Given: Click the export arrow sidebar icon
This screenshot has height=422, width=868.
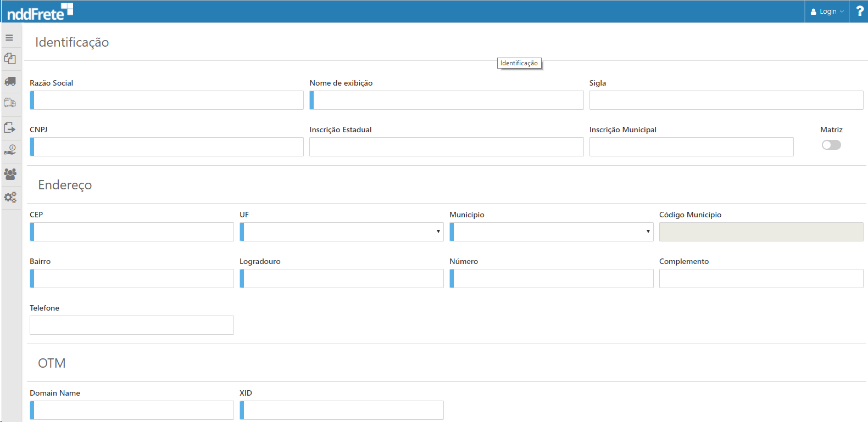Looking at the screenshot, I should (10, 127).
